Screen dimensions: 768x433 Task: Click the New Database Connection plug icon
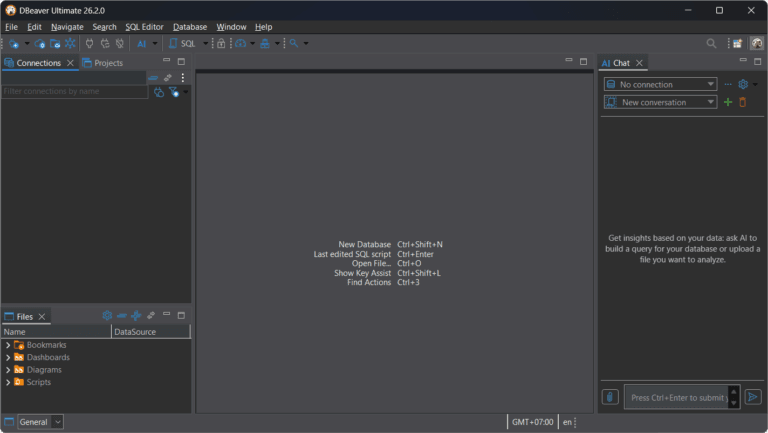(x=14, y=44)
